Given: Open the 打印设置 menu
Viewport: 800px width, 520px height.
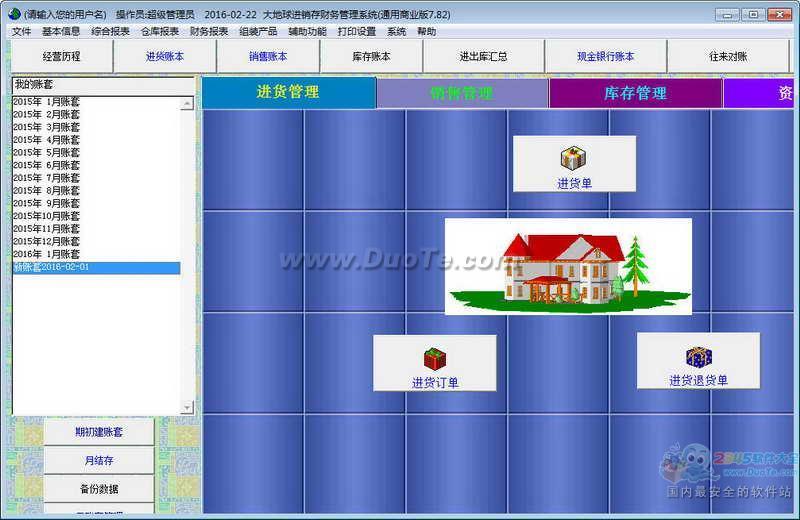Looking at the screenshot, I should coord(357,31).
